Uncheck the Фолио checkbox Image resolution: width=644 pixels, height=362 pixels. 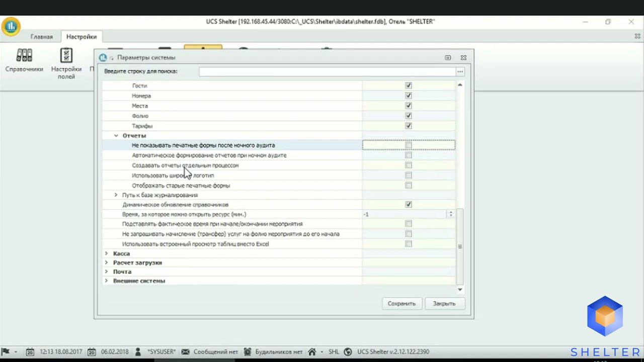coord(409,116)
